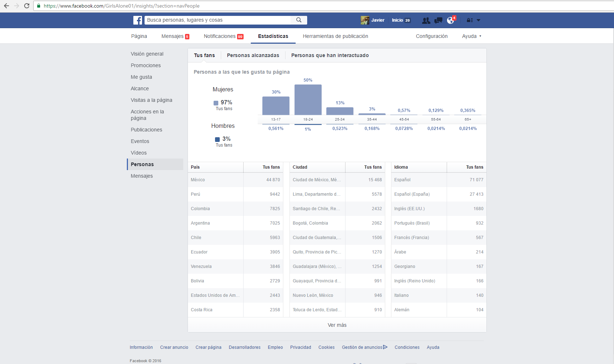The height and width of the screenshot is (364, 614).
Task: Click the Bogotá, Colombia city row
Action: pyautogui.click(x=337, y=223)
